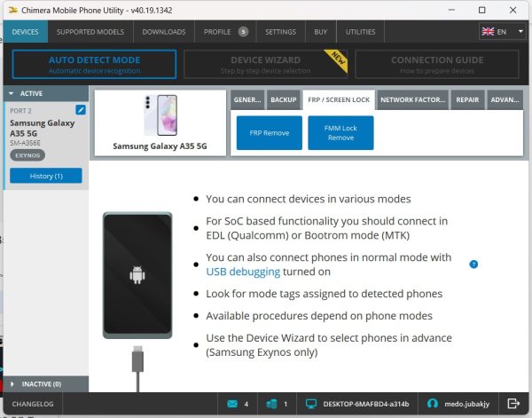
Task: Switch to the GENER... device tab
Action: [247, 99]
